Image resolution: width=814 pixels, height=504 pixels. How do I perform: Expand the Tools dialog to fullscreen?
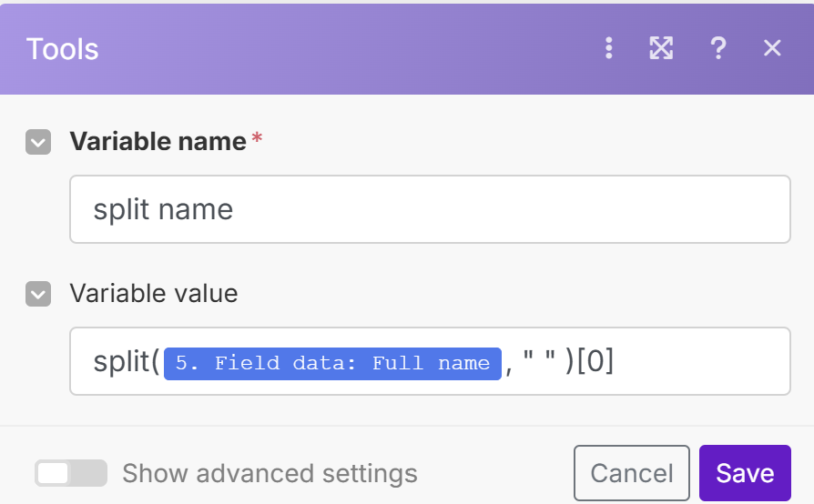pyautogui.click(x=661, y=48)
